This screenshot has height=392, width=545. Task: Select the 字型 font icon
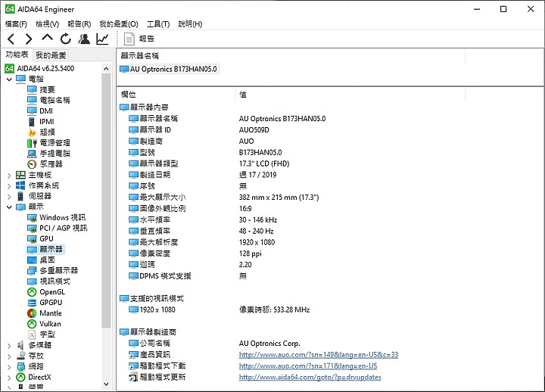(32, 334)
